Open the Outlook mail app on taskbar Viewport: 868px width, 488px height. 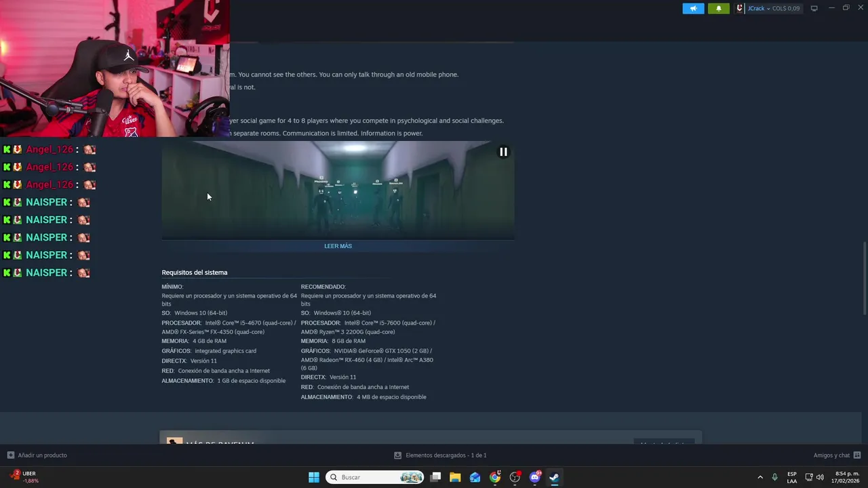click(x=475, y=477)
